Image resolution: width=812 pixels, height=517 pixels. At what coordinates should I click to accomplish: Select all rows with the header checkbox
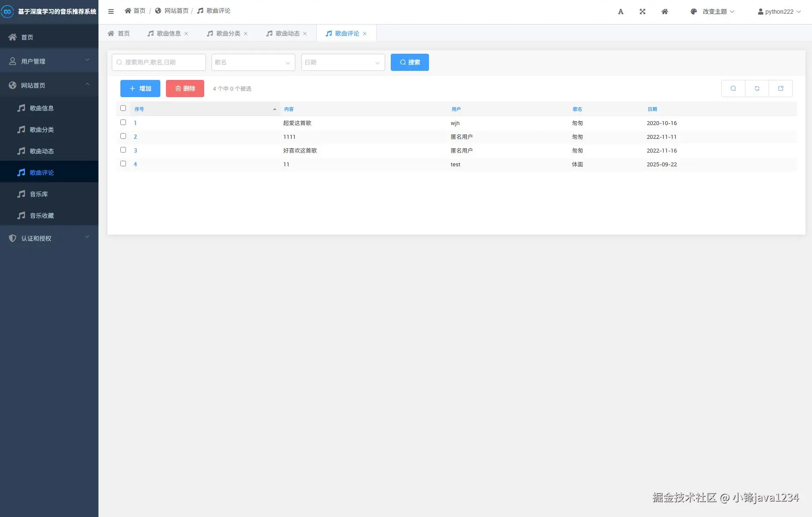tap(123, 108)
